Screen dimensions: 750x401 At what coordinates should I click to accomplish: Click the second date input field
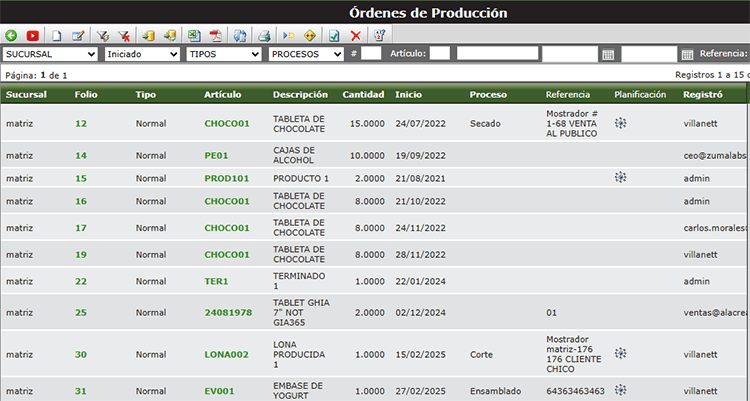pos(649,54)
